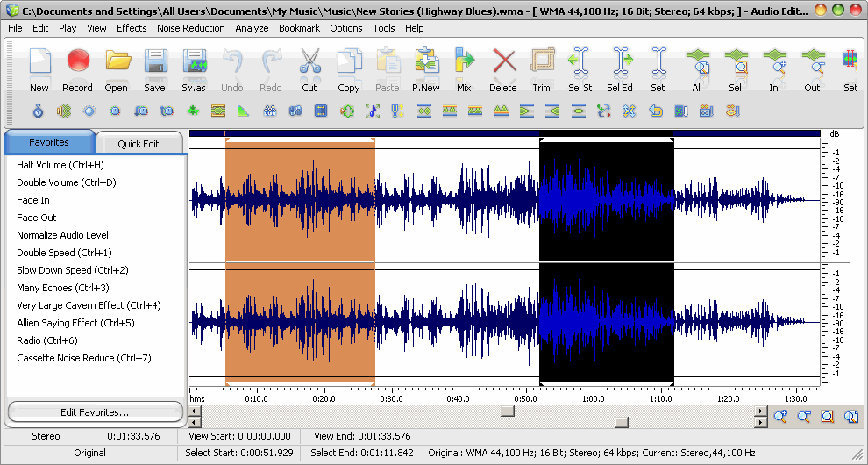Image resolution: width=868 pixels, height=465 pixels.
Task: Click the Edit Favorites button
Action: coord(95,411)
